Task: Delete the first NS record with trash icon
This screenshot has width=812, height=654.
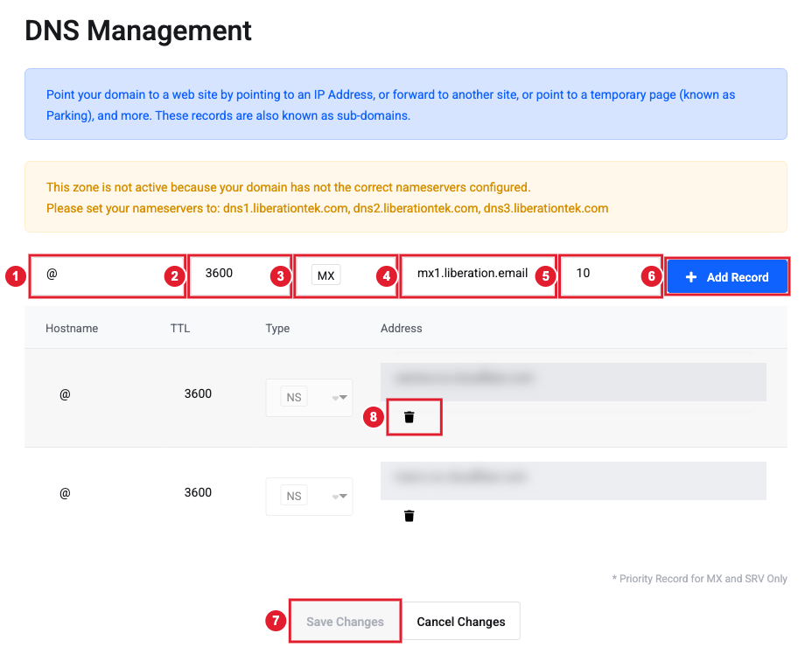Action: [409, 417]
